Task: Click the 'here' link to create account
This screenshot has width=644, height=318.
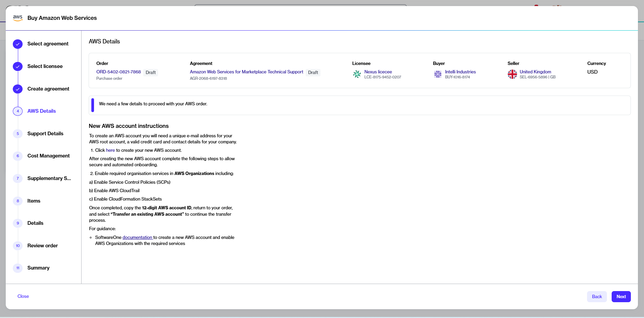Action: pyautogui.click(x=110, y=150)
